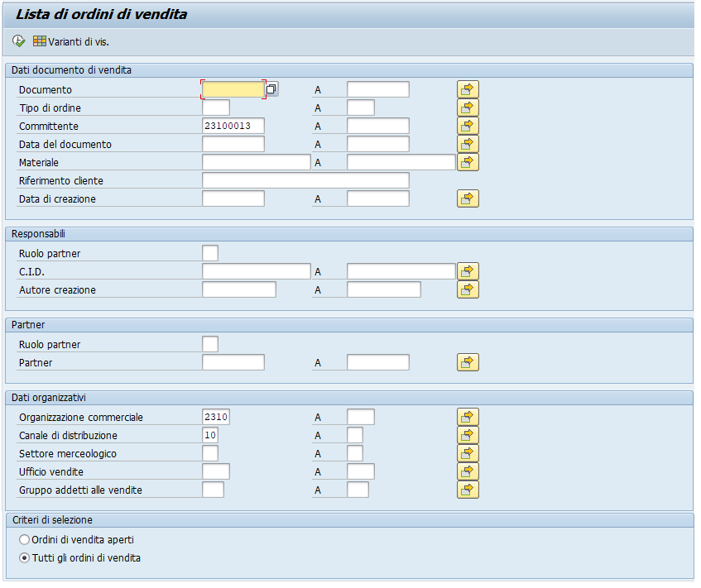Click Ruolo partner field under Responsabili
Viewport: 701px width, 588px height.
tap(210, 253)
